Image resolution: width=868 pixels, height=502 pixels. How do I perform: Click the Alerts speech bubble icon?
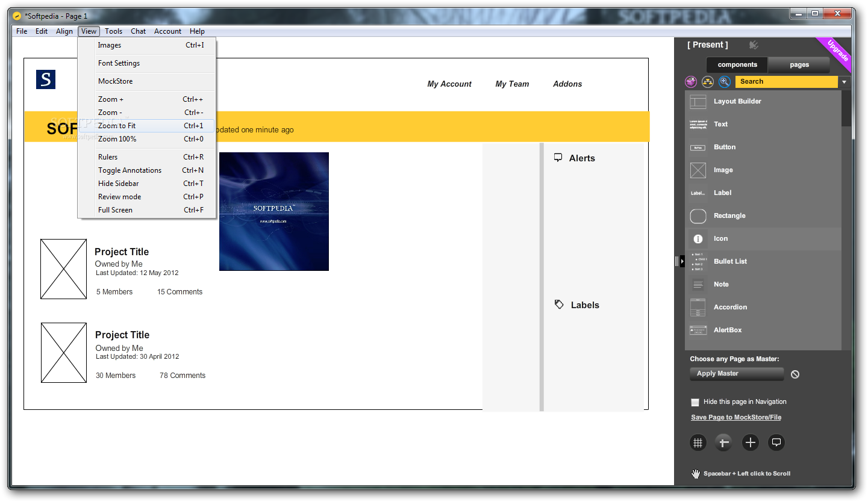click(x=558, y=158)
